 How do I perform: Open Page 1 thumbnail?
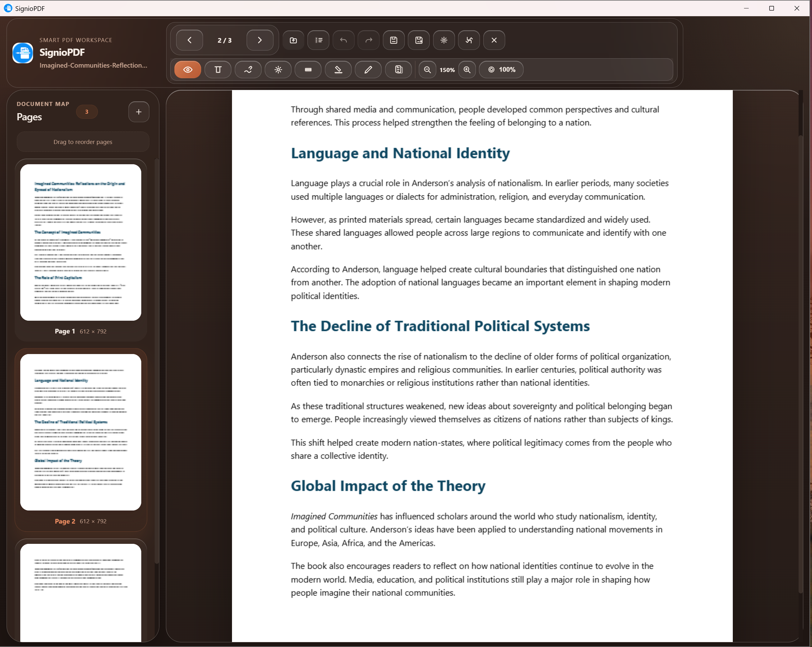click(80, 242)
